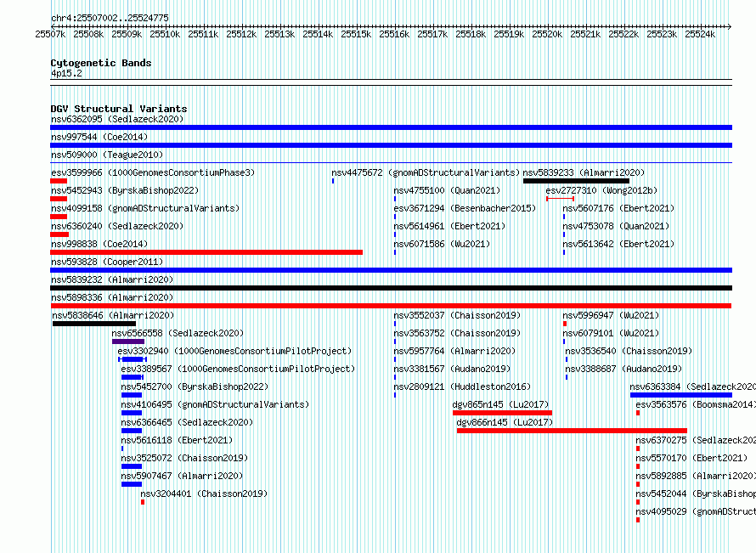This screenshot has height=553, width=756.
Task: Click the esv3389567 1000GenomesConsortiumPilotProject label
Action: 238,369
